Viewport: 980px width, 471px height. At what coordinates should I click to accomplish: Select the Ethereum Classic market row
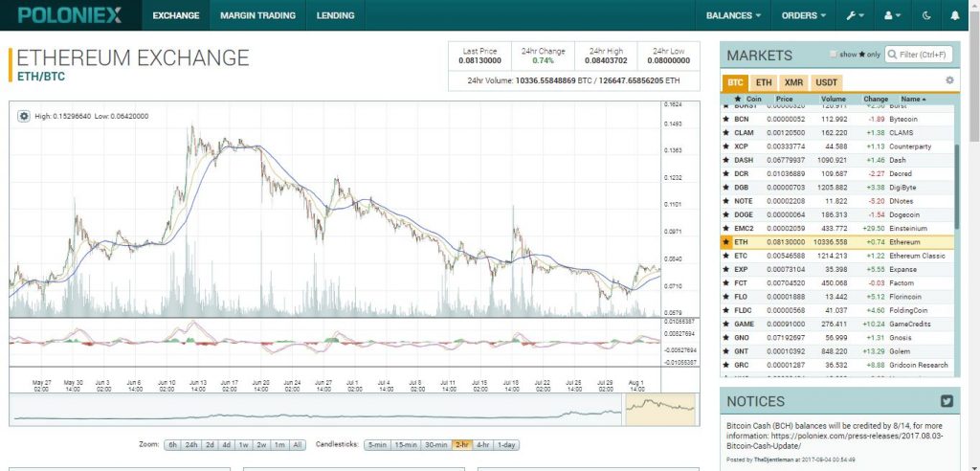(x=837, y=256)
